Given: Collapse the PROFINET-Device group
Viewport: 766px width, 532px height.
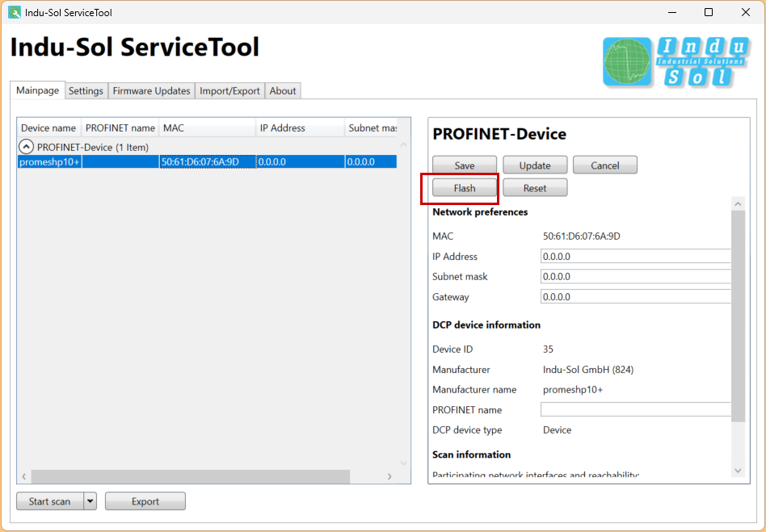Looking at the screenshot, I should click(26, 146).
